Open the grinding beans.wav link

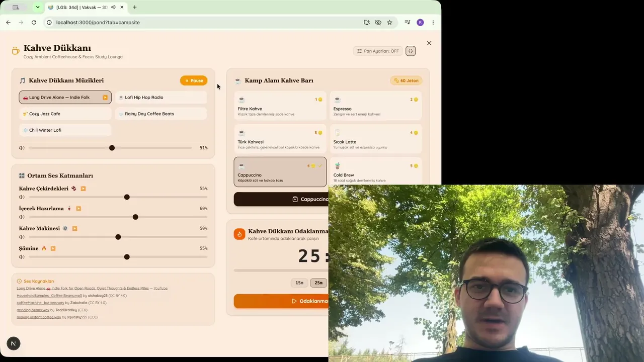pos(33,310)
